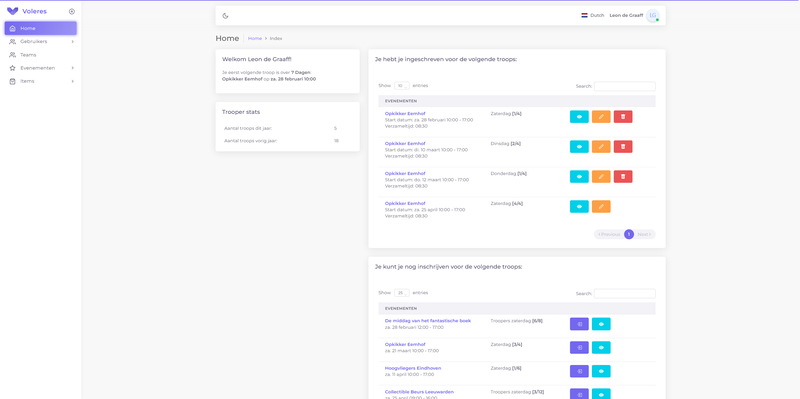This screenshot has height=399, width=800.
Task: Click the Troopers zaterdag [6/8] cell
Action: 516,320
